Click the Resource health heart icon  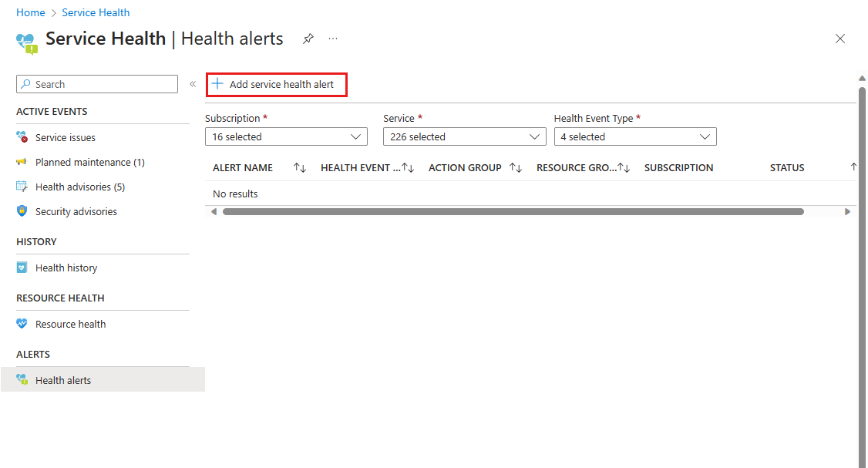22,324
